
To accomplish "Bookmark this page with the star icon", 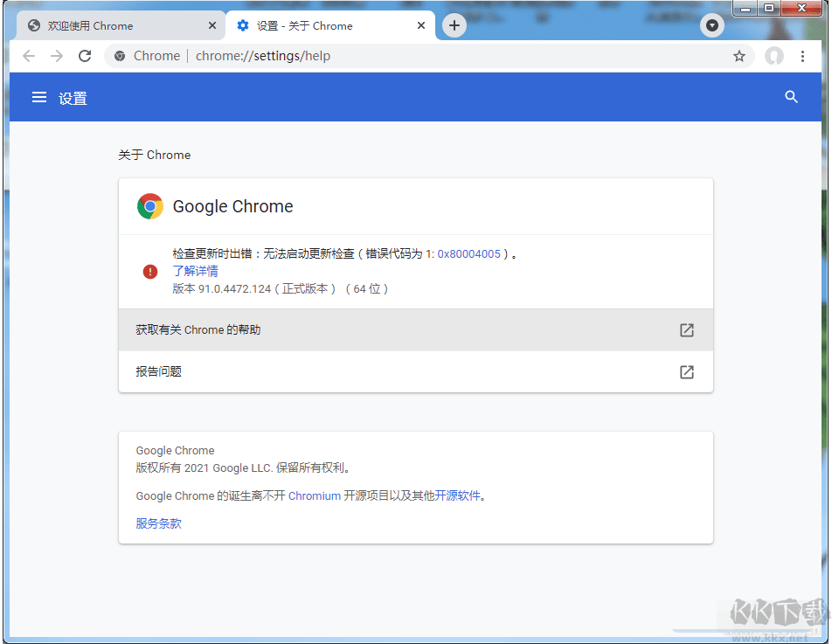I will tap(739, 56).
